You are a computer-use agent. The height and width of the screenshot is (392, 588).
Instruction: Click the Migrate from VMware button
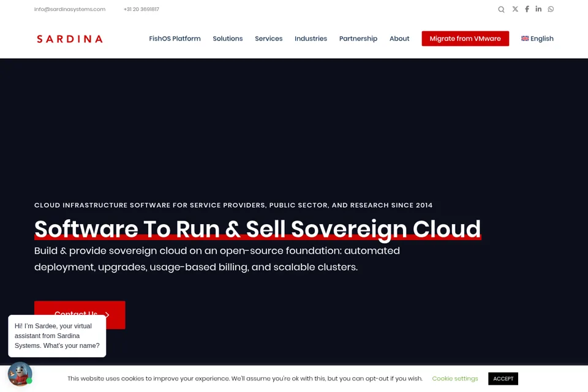pos(466,39)
